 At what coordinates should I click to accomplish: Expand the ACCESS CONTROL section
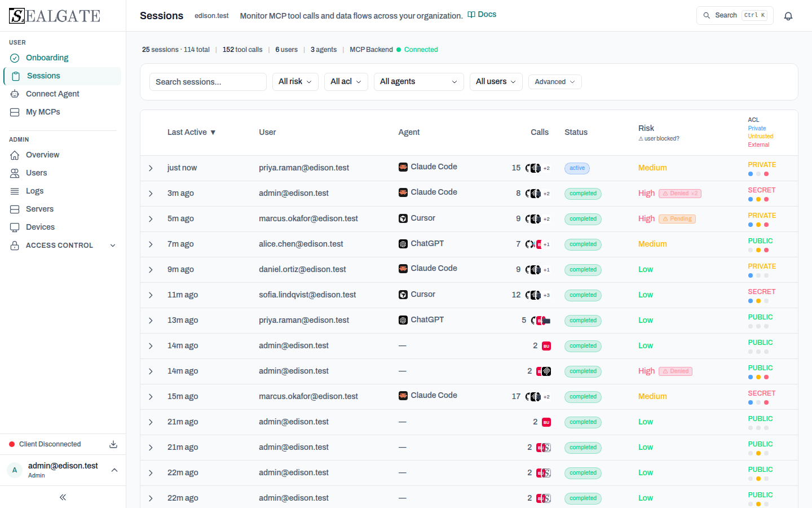[63, 246]
